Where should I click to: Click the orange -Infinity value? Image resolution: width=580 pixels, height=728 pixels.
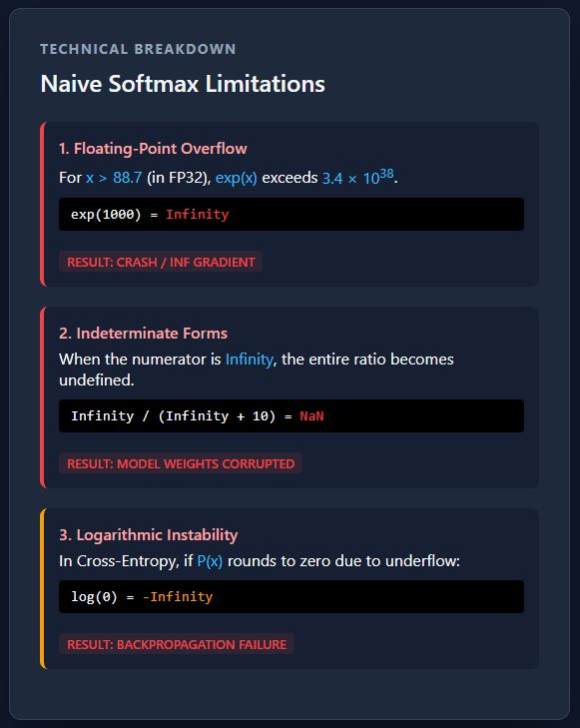(x=178, y=596)
